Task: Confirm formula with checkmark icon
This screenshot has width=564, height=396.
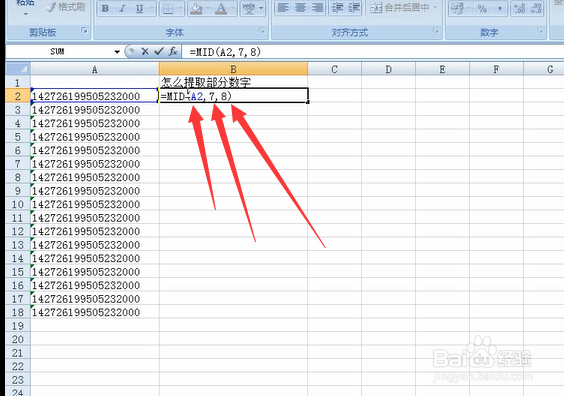Action: pyautogui.click(x=159, y=52)
